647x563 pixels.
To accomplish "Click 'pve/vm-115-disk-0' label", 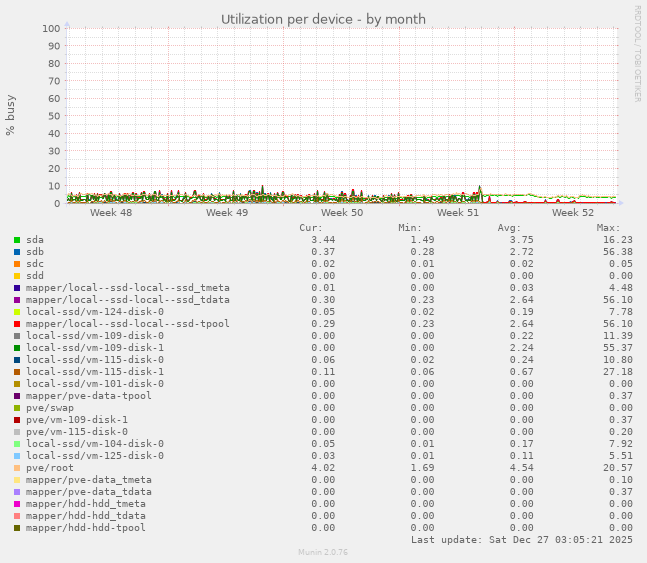I will [77, 432].
